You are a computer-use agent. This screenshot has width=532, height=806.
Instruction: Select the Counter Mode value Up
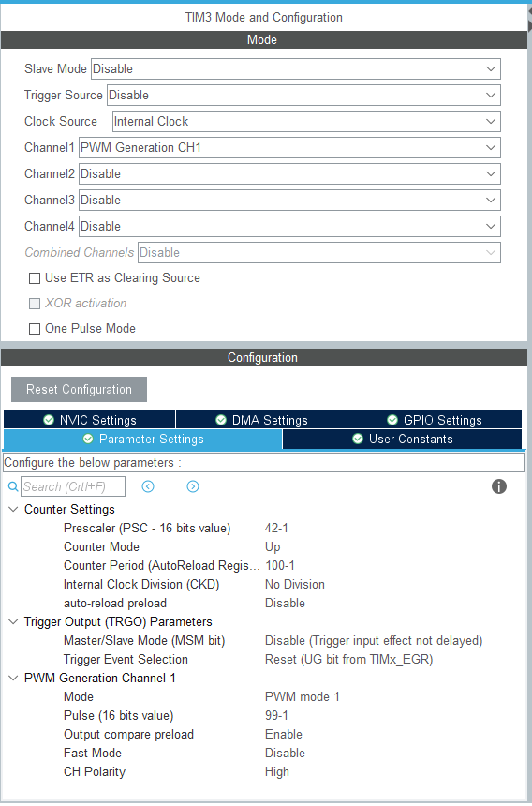click(x=273, y=547)
